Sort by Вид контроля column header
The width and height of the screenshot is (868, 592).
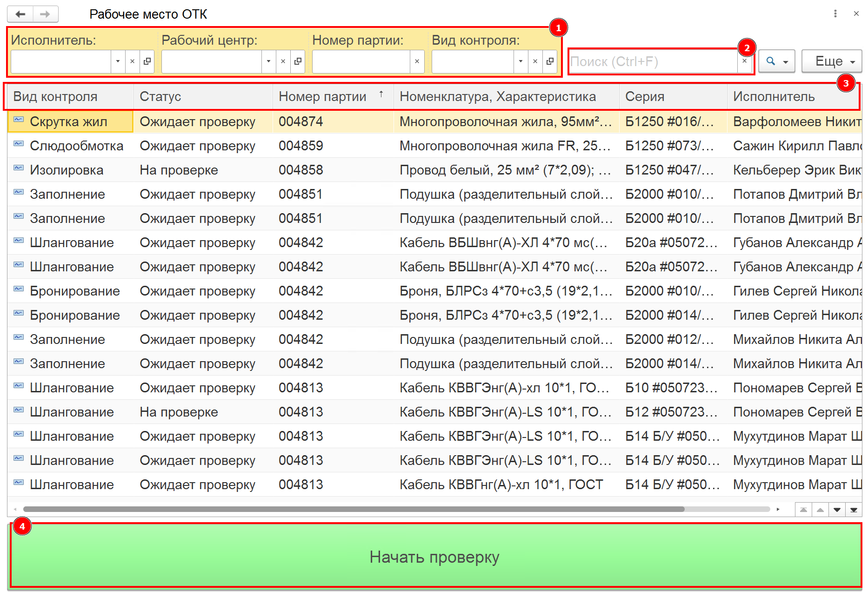tap(70, 97)
